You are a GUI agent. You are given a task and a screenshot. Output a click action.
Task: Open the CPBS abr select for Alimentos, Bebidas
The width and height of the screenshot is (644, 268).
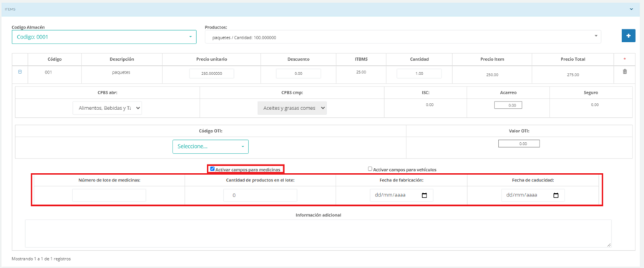pyautogui.click(x=107, y=109)
